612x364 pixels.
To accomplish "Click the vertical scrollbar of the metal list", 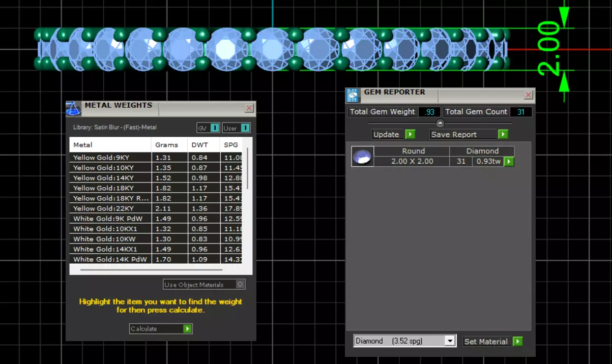I will [248, 168].
